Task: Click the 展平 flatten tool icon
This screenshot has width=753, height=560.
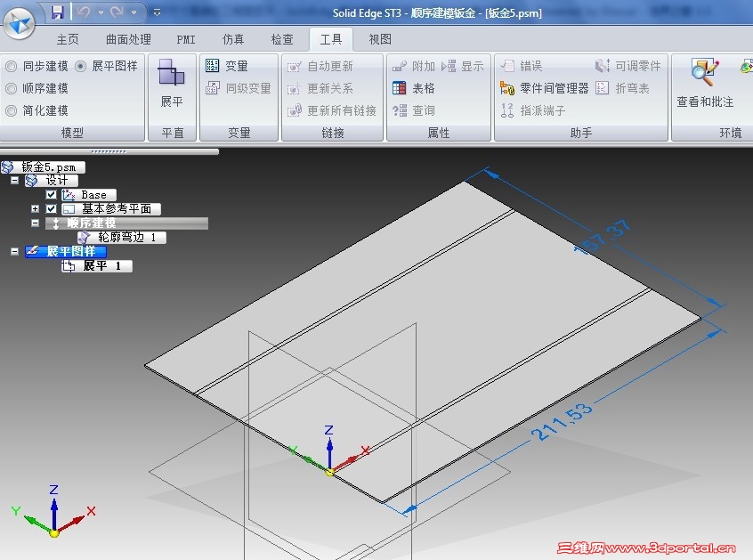Action: 172,72
